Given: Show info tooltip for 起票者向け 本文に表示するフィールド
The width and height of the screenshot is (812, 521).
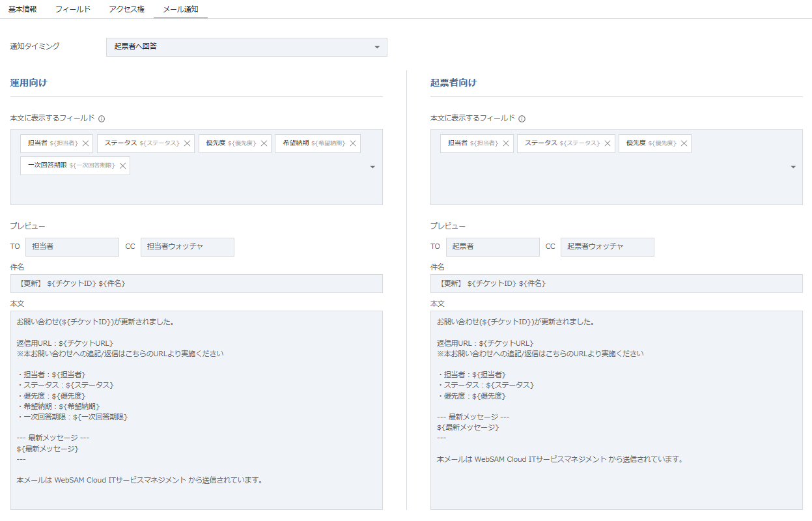Looking at the screenshot, I should click(522, 119).
